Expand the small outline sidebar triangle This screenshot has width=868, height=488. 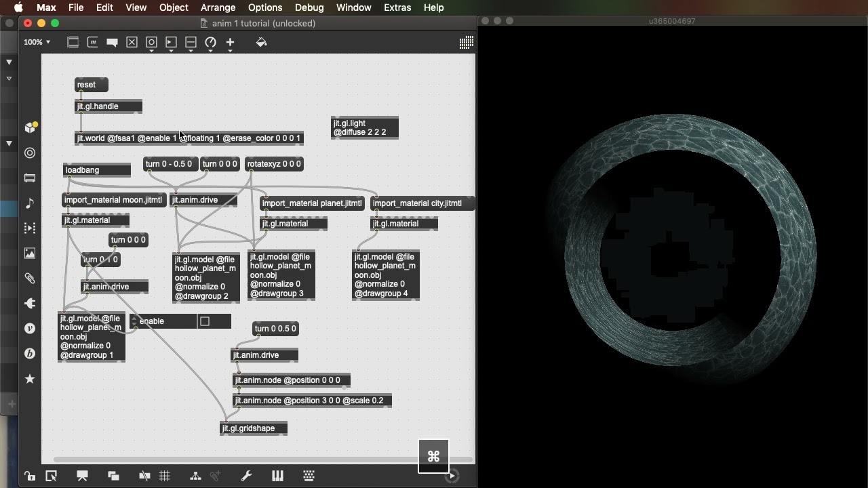[9, 79]
